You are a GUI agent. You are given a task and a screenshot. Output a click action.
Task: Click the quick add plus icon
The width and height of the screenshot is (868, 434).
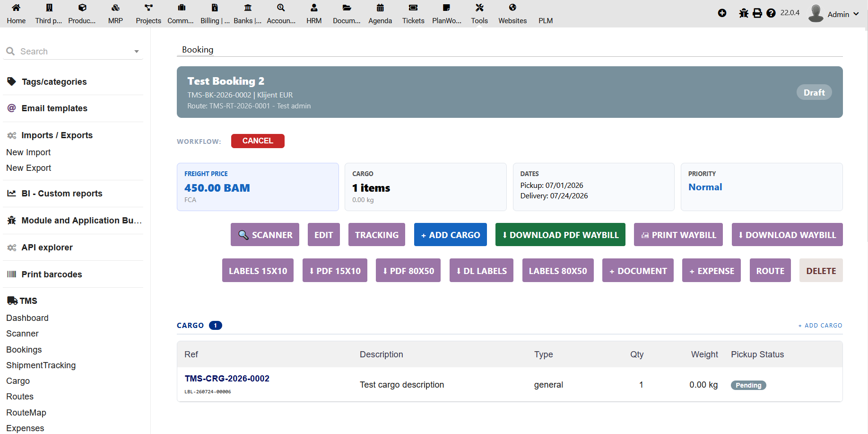tap(722, 13)
